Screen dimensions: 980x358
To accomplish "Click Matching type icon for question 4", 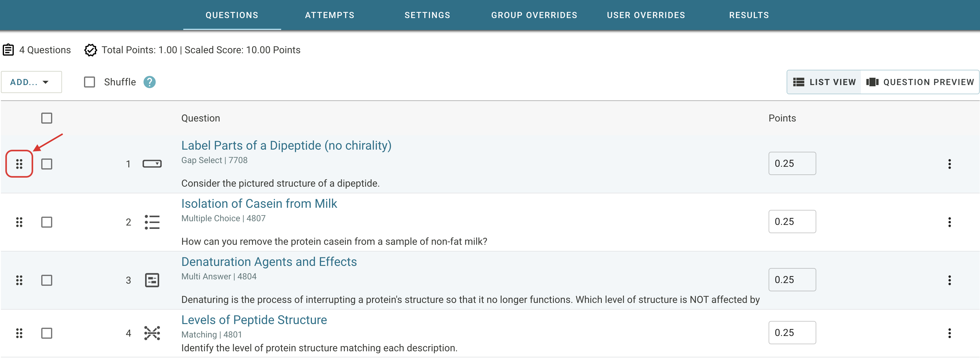I will click(x=152, y=333).
